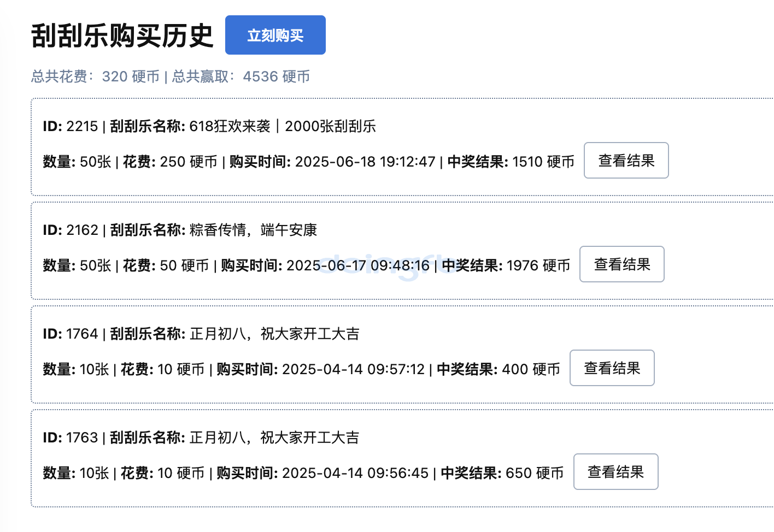Click the name 粽香传情，端午安康

point(253,230)
